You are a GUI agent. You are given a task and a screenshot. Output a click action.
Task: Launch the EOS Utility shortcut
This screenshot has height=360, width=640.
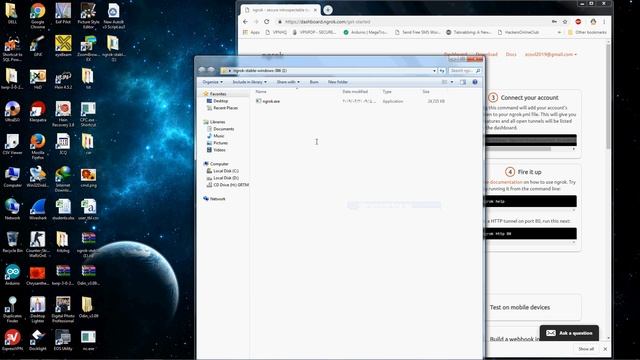(x=63, y=340)
